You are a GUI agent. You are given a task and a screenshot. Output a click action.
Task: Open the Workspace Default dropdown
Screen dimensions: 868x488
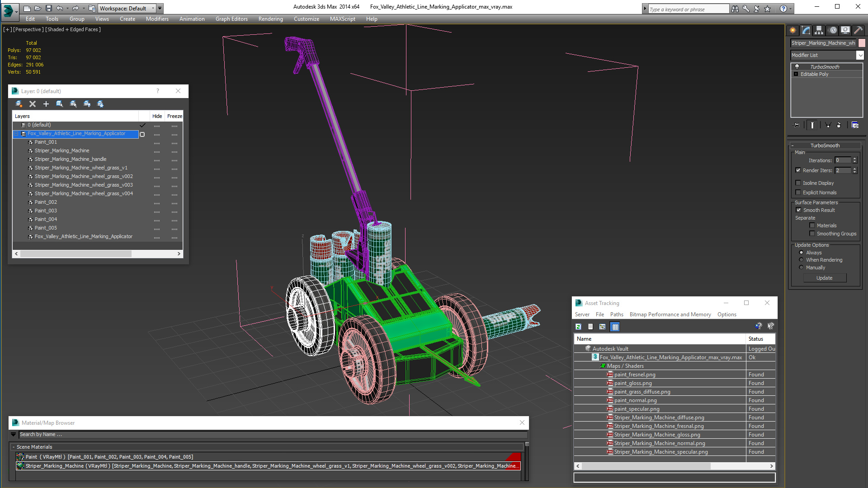point(153,8)
